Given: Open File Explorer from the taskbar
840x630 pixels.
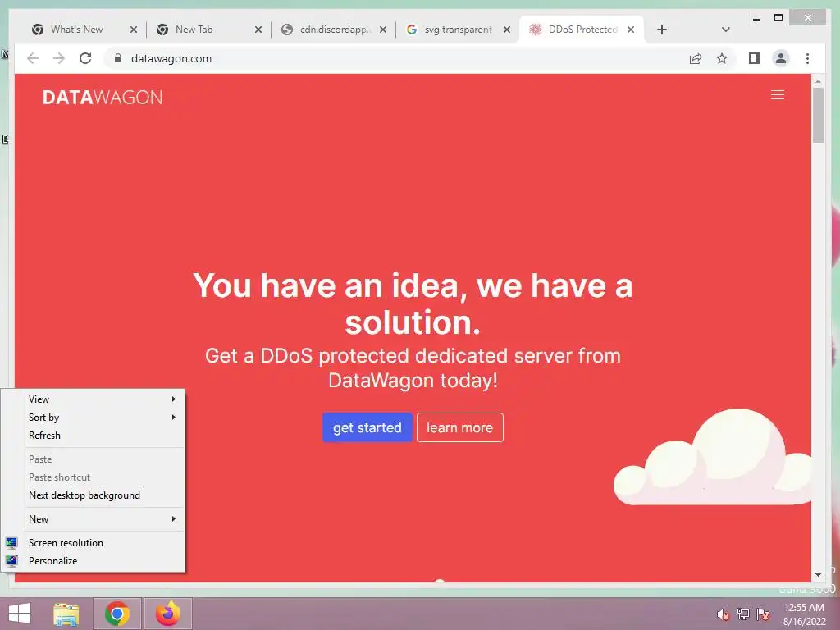Looking at the screenshot, I should click(x=66, y=614).
